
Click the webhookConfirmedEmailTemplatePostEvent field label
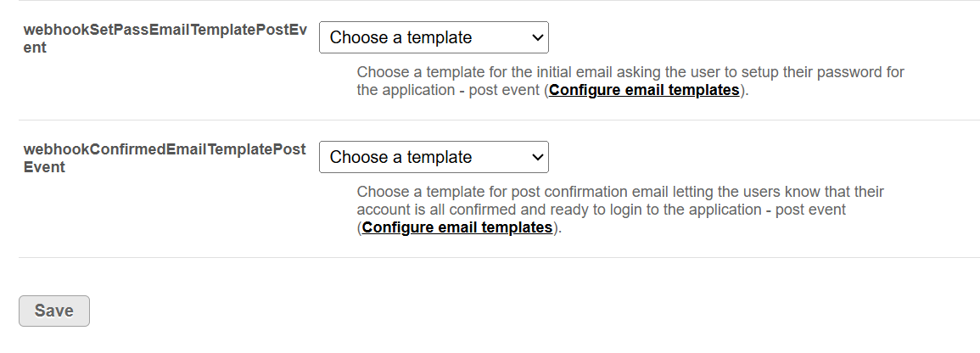[x=165, y=158]
